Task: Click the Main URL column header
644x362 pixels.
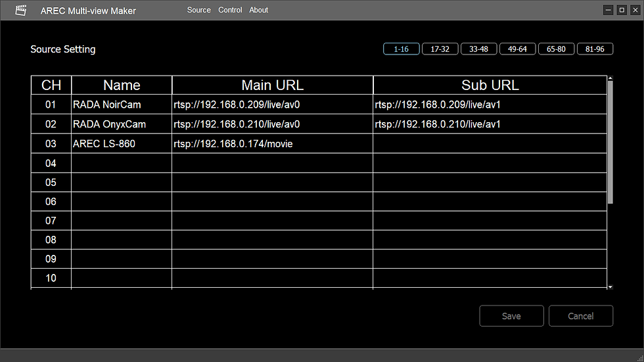Action: click(272, 85)
